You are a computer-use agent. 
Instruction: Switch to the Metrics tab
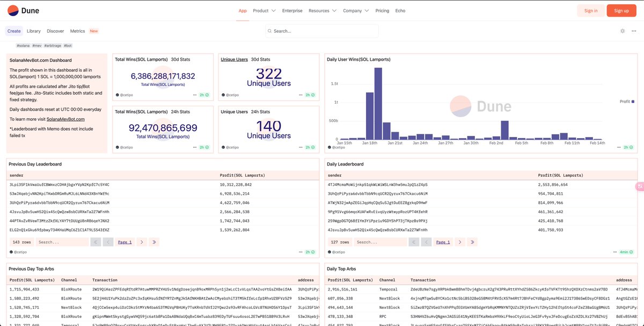(78, 31)
